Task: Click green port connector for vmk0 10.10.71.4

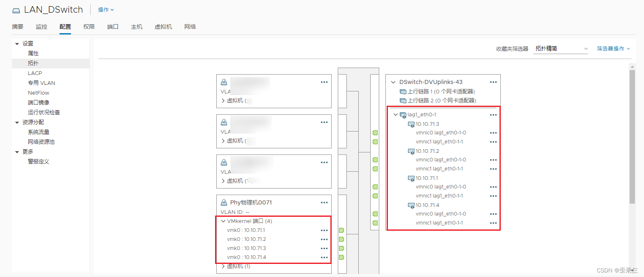Action: (341, 257)
